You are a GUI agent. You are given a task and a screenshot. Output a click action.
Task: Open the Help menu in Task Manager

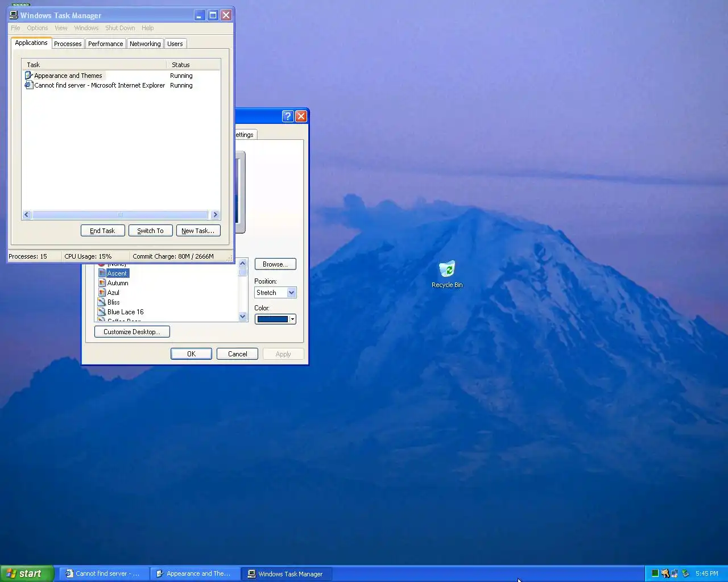click(147, 28)
